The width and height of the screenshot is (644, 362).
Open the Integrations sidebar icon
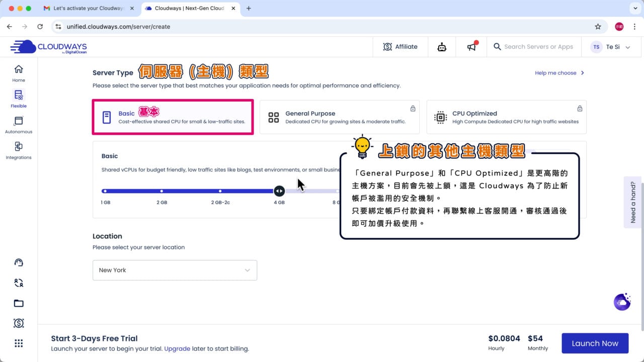click(x=19, y=151)
